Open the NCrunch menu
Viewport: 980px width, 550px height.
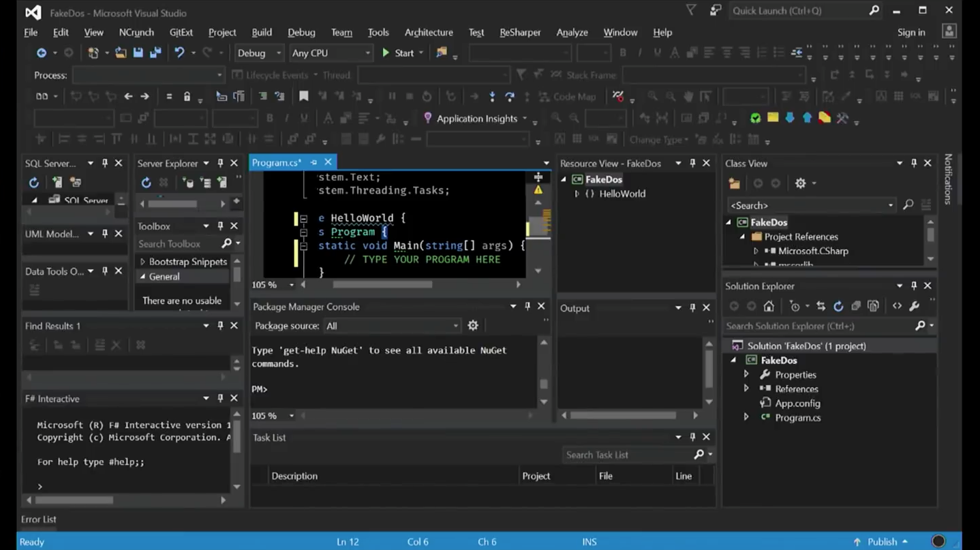coord(136,32)
